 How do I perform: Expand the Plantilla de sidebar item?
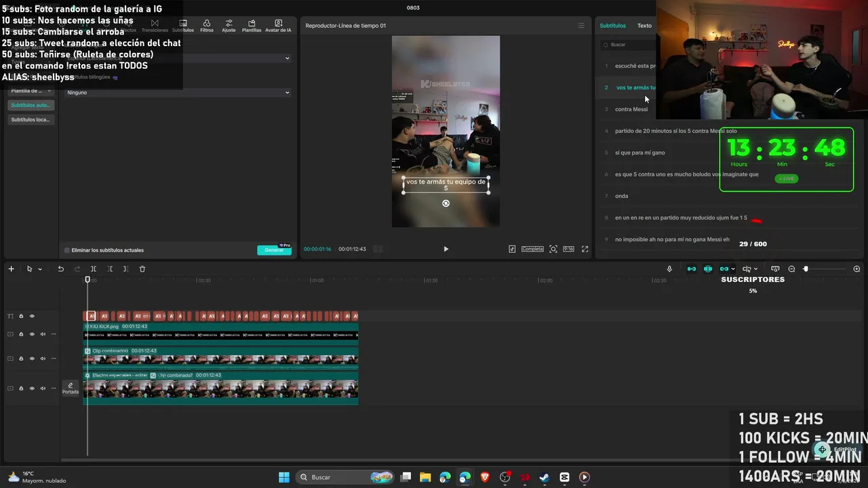pyautogui.click(x=31, y=91)
